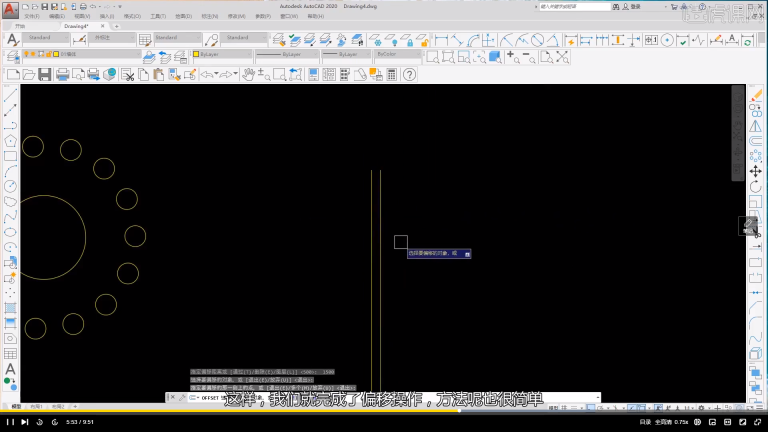Click the Layer Previous icon
This screenshot has height=432, width=768.
(165, 57)
